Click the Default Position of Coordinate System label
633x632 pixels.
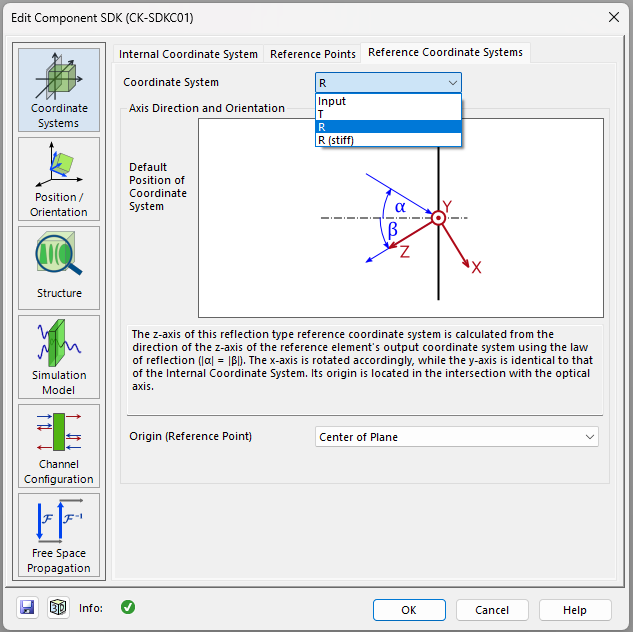157,186
